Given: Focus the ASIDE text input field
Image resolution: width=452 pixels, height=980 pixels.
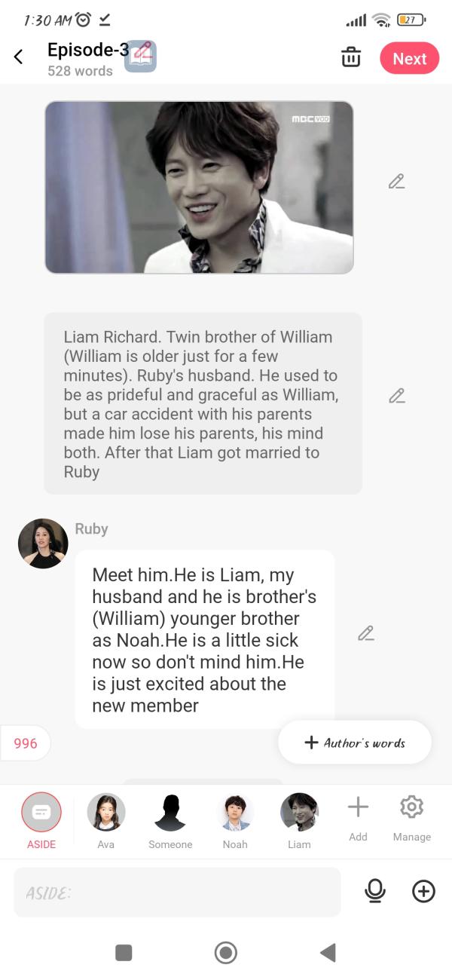Looking at the screenshot, I should click(177, 892).
